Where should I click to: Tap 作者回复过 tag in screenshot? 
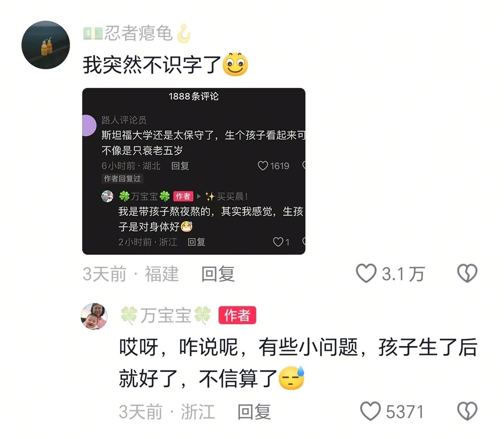[122, 179]
